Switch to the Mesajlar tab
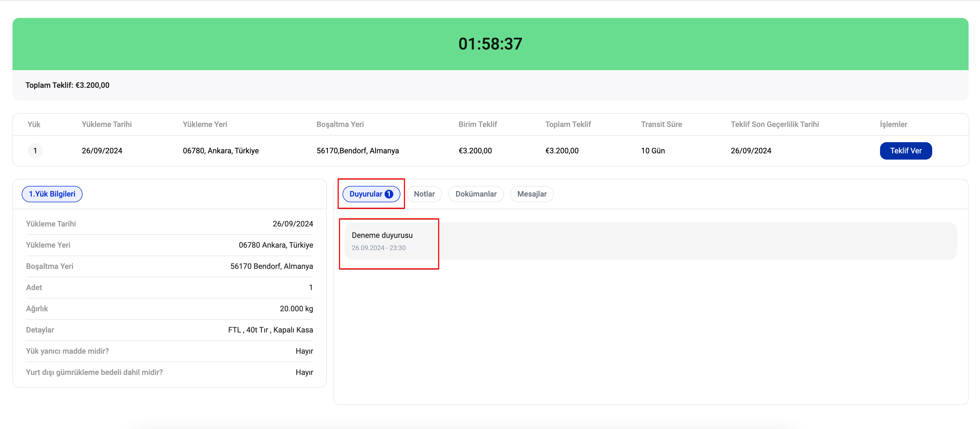980x429 pixels. coord(532,194)
